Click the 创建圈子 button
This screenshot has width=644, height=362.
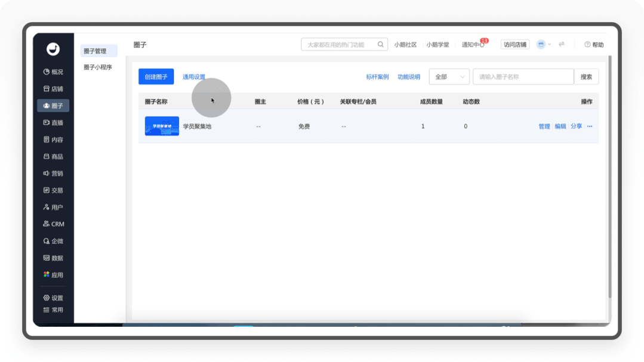tap(156, 77)
